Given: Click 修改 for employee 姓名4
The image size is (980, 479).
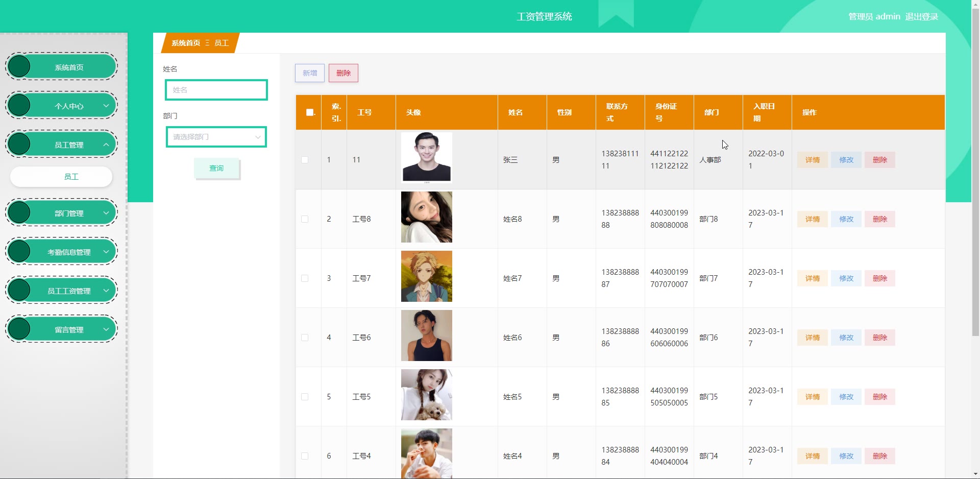Looking at the screenshot, I should (x=846, y=456).
